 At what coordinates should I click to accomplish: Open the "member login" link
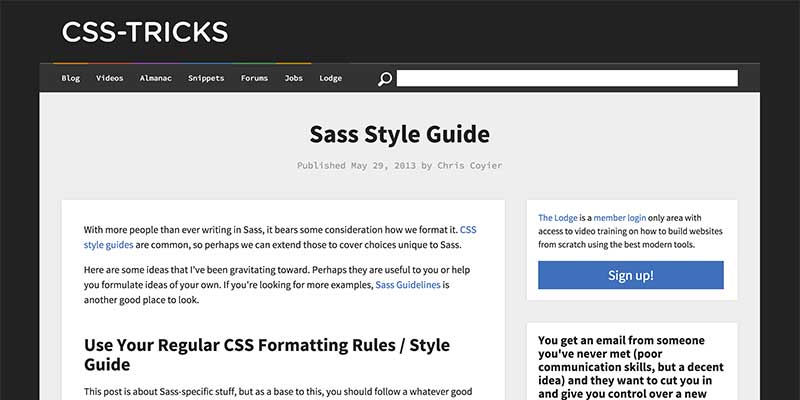[x=626, y=217]
